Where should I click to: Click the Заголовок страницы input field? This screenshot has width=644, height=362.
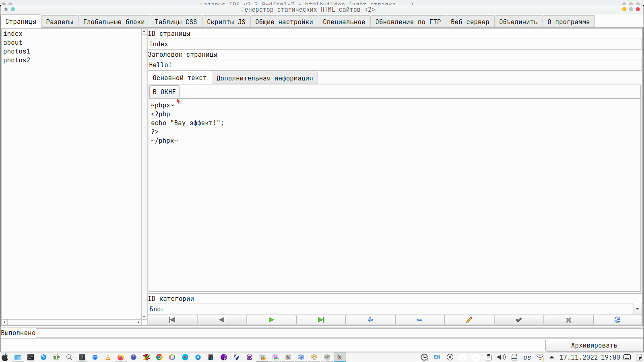click(x=394, y=65)
